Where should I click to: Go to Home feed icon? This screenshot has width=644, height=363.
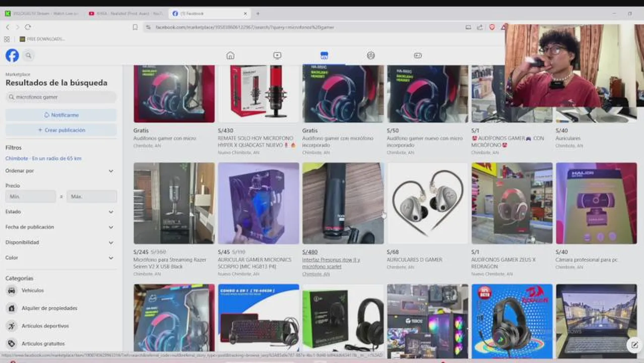230,55
